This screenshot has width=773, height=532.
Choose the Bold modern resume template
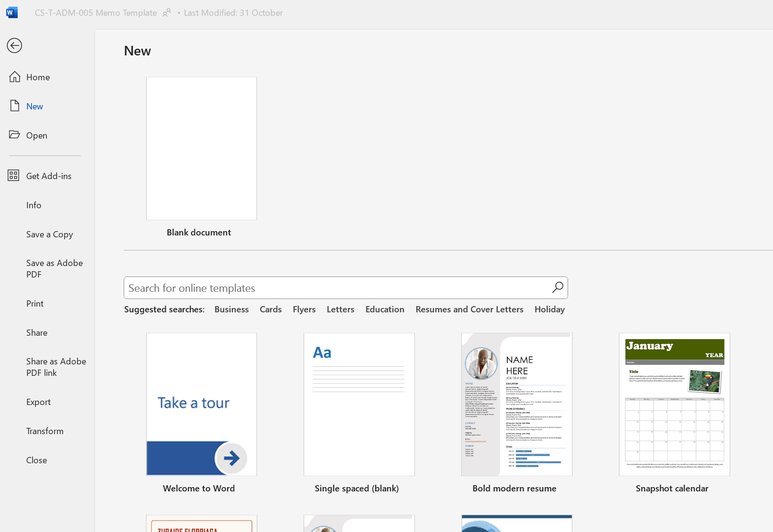click(x=517, y=404)
